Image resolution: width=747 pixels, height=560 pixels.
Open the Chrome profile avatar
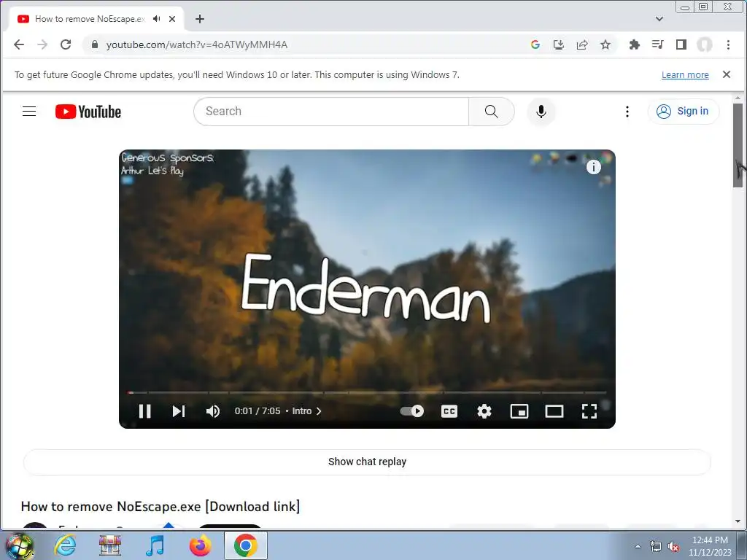click(x=704, y=44)
